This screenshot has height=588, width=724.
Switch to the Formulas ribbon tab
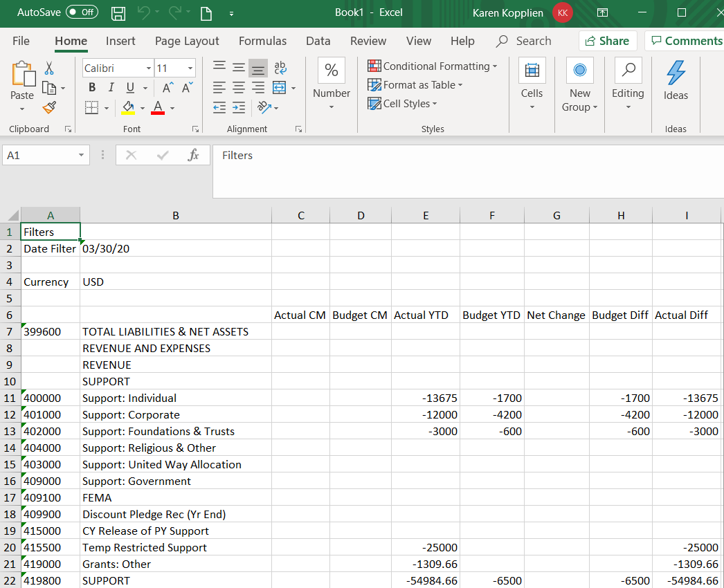coord(262,41)
